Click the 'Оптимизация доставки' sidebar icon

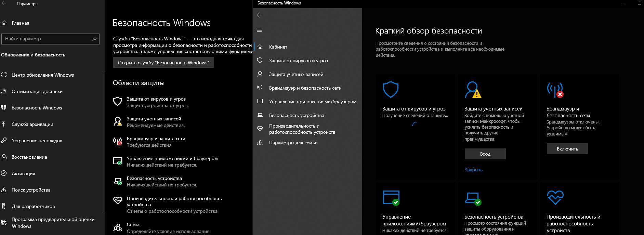[x=4, y=91]
